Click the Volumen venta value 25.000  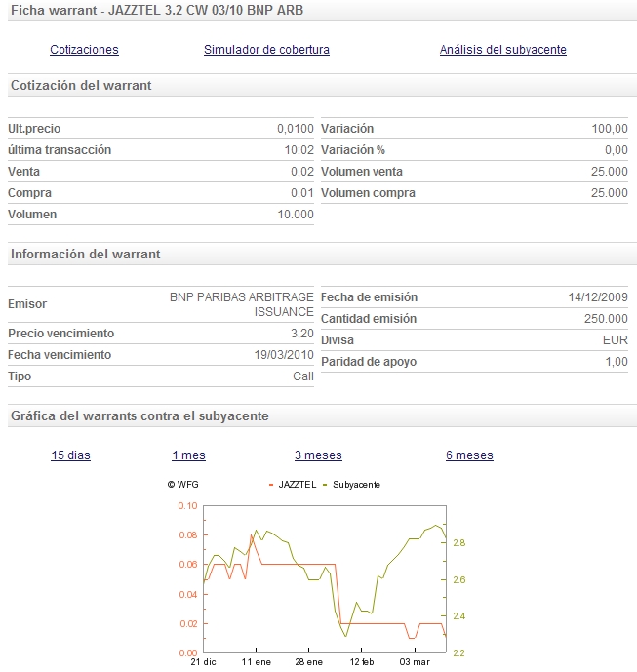609,172
